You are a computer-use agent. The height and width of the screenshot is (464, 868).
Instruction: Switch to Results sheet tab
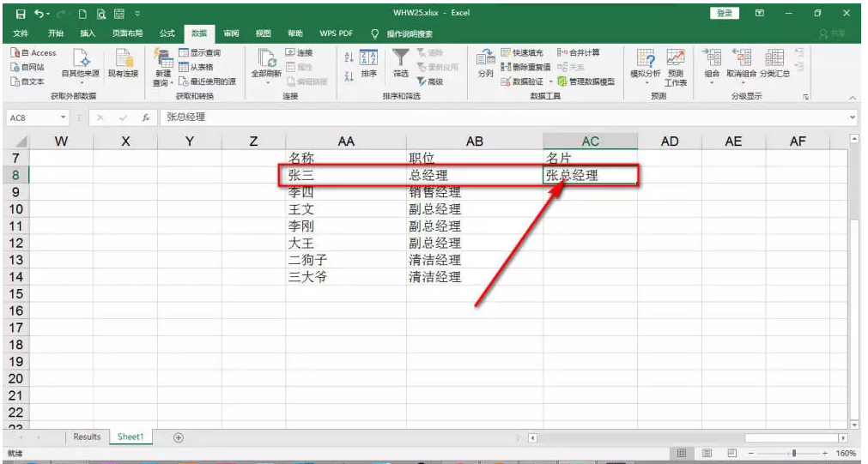click(87, 437)
